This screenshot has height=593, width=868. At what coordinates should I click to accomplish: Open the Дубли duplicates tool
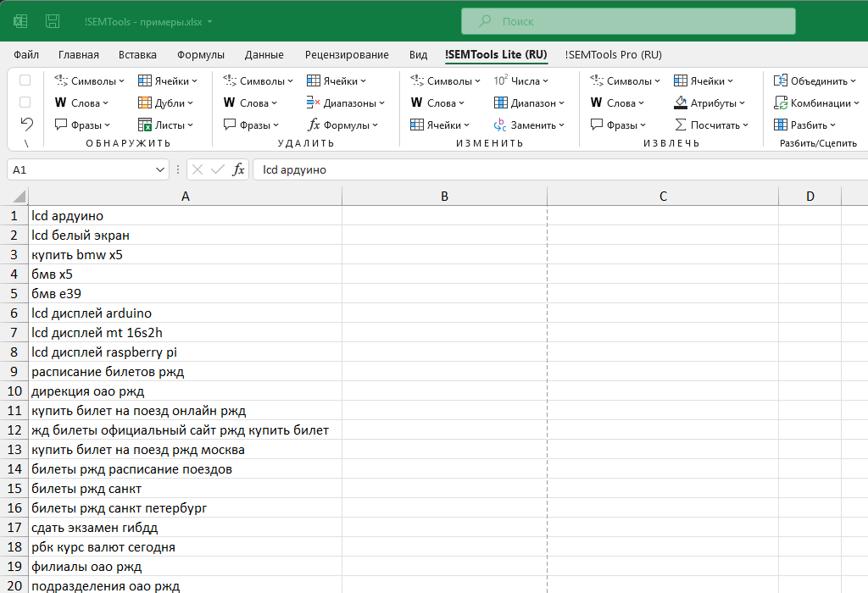(x=165, y=103)
